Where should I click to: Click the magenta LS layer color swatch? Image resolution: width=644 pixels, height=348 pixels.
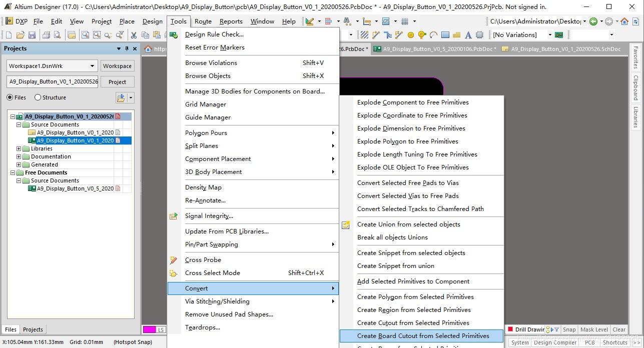(149, 329)
